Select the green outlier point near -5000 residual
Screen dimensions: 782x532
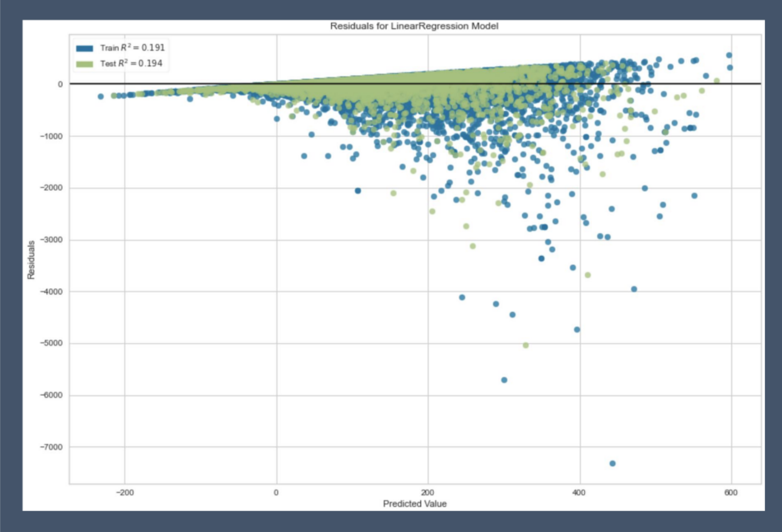526,345
